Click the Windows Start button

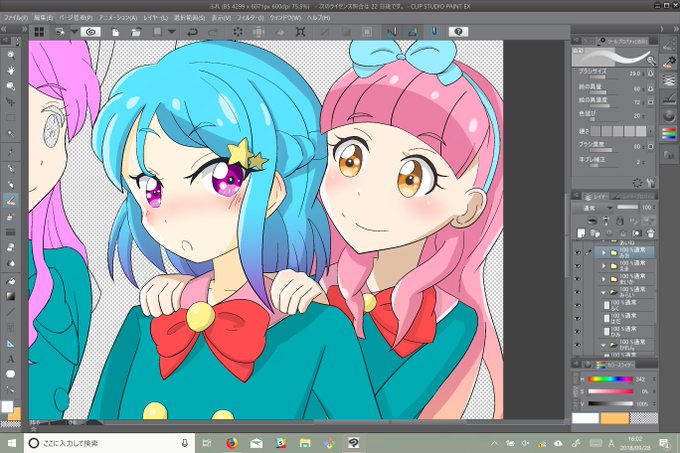coord(12,443)
